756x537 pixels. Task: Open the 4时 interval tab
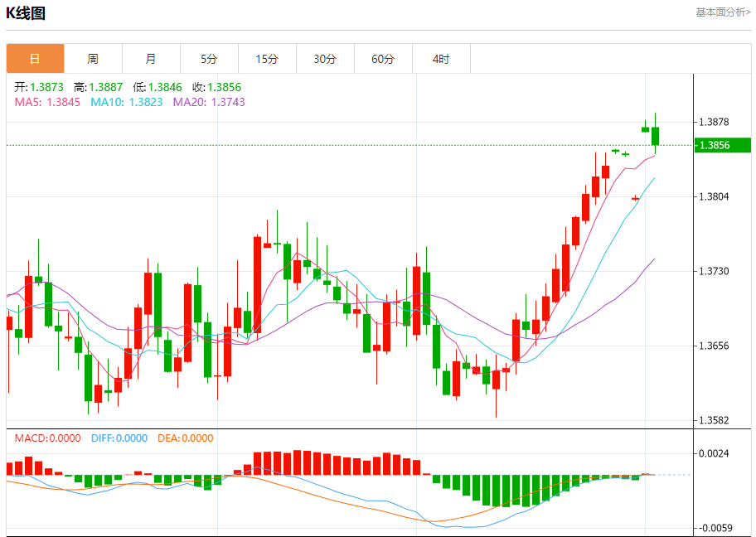441,59
